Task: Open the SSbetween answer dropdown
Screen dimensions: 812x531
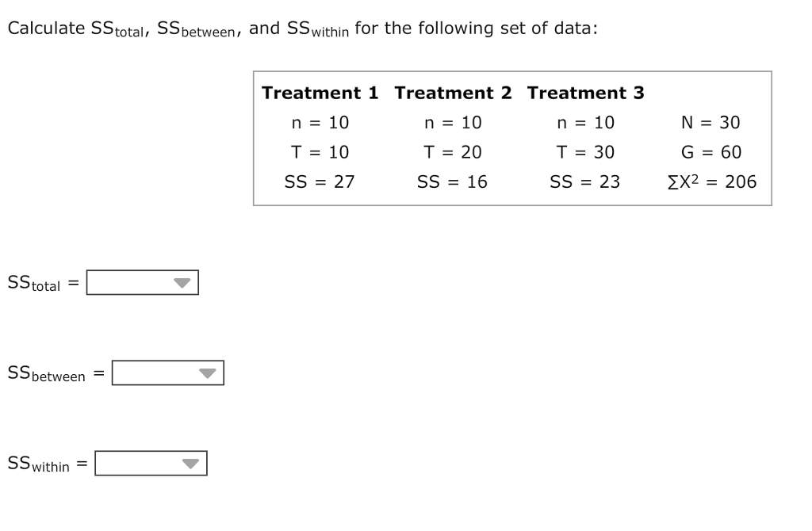Action: [168, 372]
